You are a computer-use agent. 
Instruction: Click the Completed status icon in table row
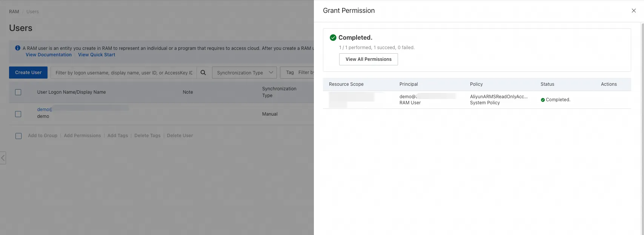(x=543, y=100)
